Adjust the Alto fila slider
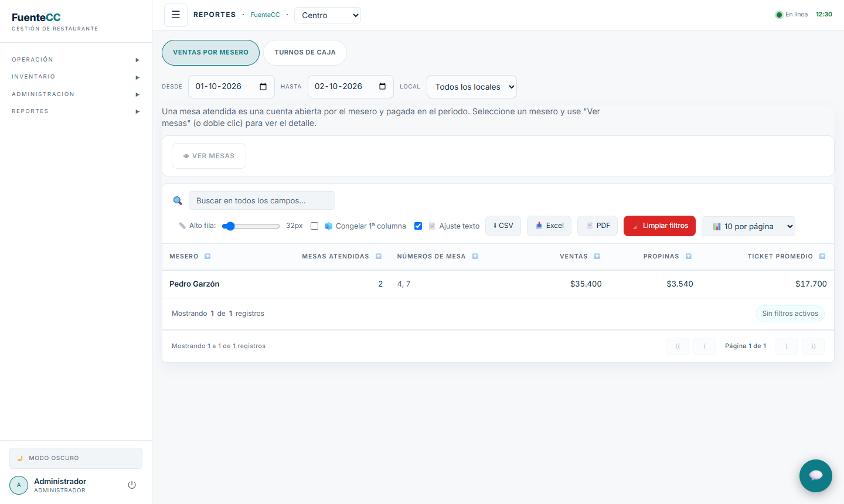The width and height of the screenshot is (844, 504). pyautogui.click(x=251, y=226)
